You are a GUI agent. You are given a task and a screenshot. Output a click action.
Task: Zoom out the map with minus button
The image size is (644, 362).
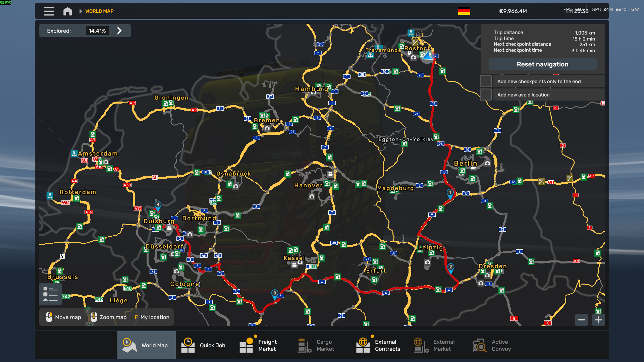coord(582,320)
